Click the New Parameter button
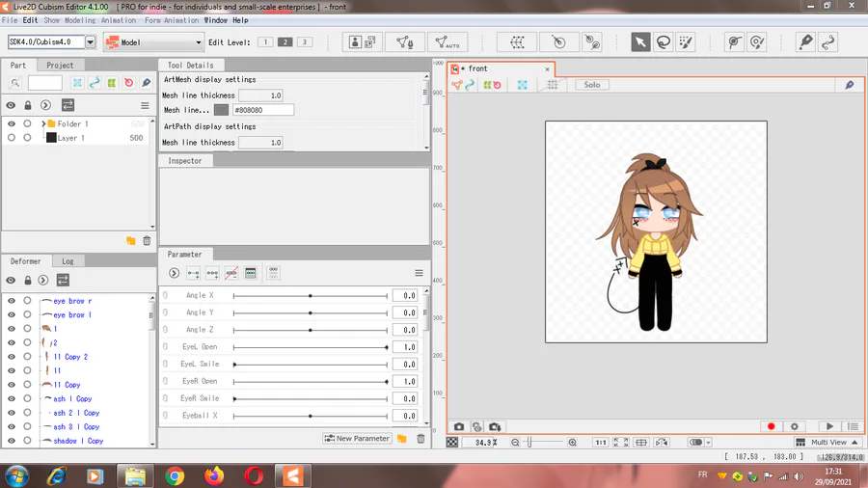 (x=358, y=438)
